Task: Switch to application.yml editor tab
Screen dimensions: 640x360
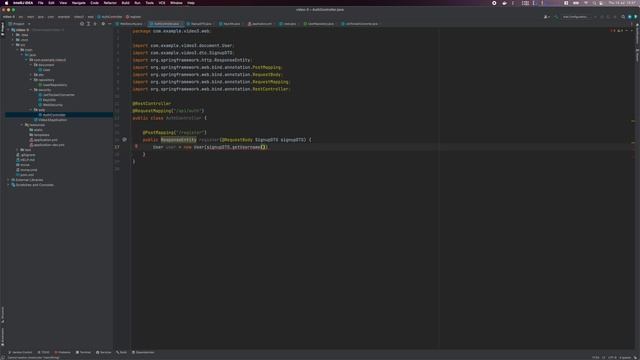Action: click(260, 24)
